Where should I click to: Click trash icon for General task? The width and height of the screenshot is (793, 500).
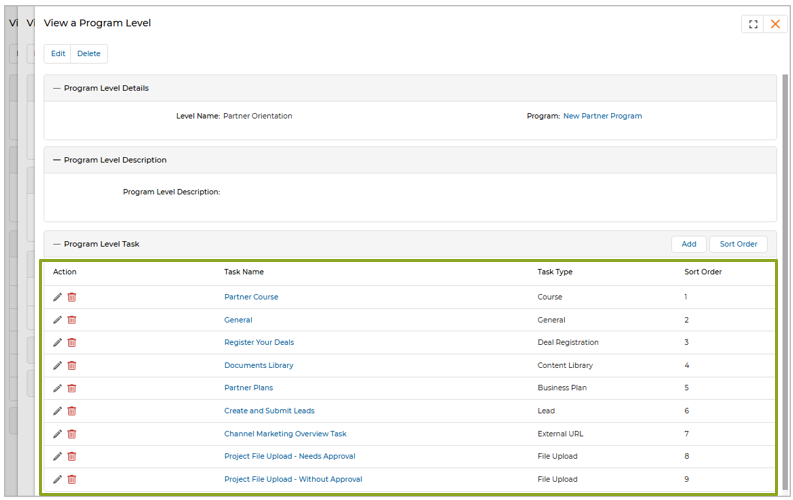point(72,320)
